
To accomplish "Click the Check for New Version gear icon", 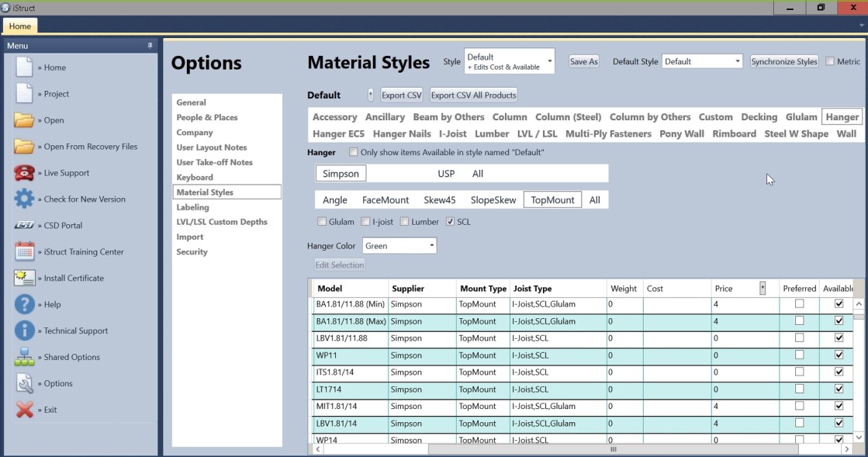I will pos(24,199).
